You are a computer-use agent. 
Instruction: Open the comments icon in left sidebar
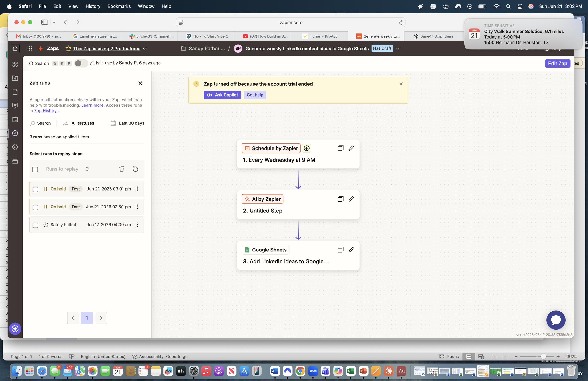point(15,106)
